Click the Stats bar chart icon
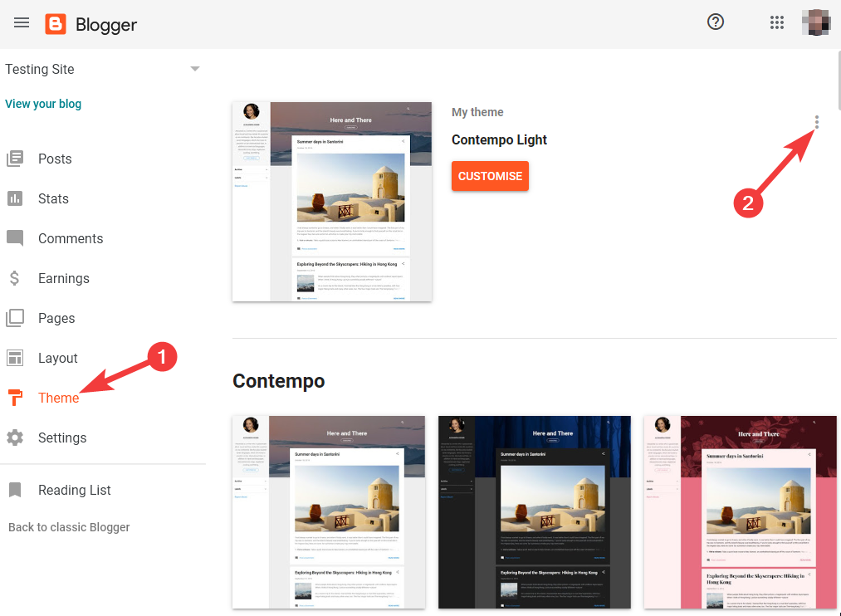Screen dimensions: 841x616 point(15,198)
